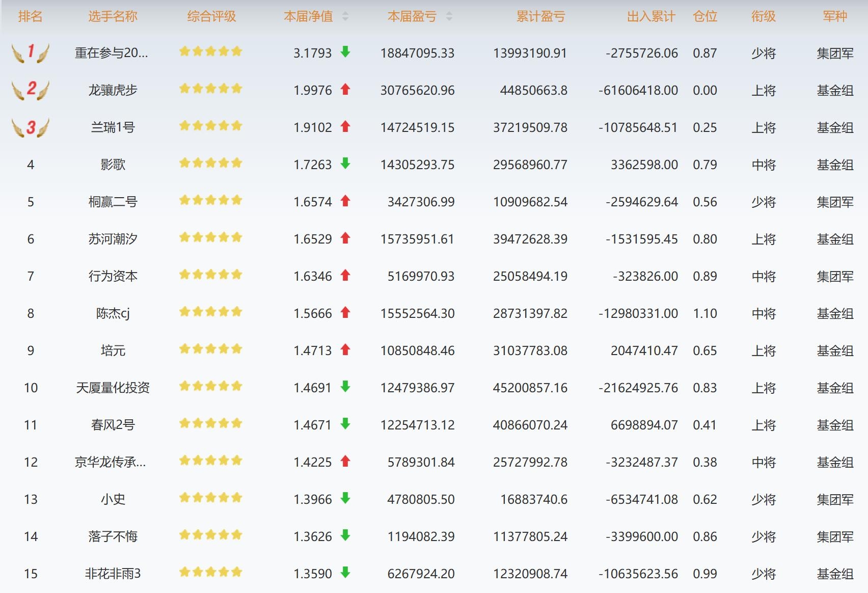
Task: Click the 集团军 label in 小史's row
Action: pyautogui.click(x=835, y=499)
